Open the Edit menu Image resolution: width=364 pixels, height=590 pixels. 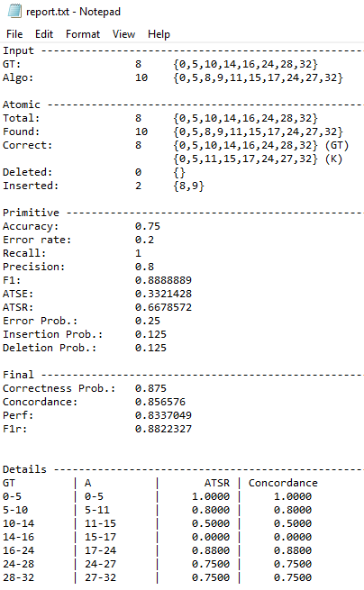44,34
